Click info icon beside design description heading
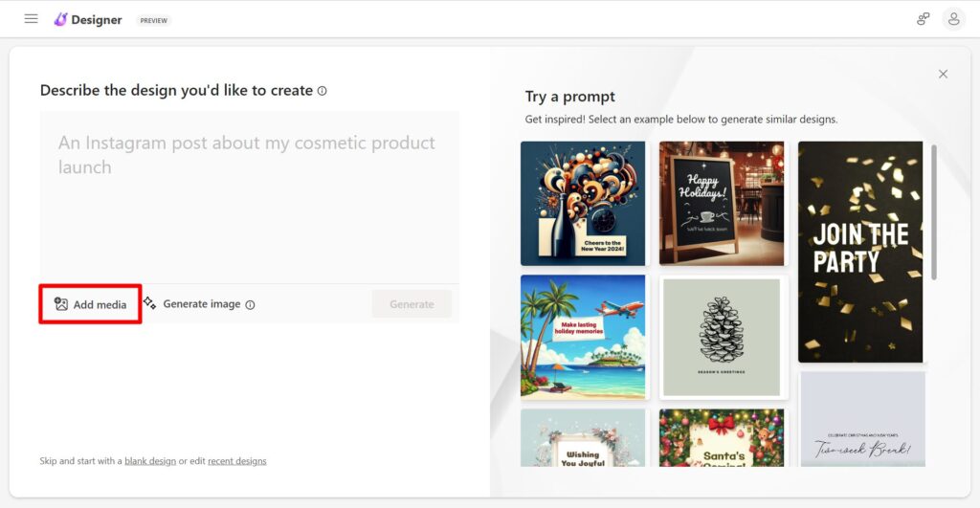The width and height of the screenshot is (980, 508). (x=322, y=91)
